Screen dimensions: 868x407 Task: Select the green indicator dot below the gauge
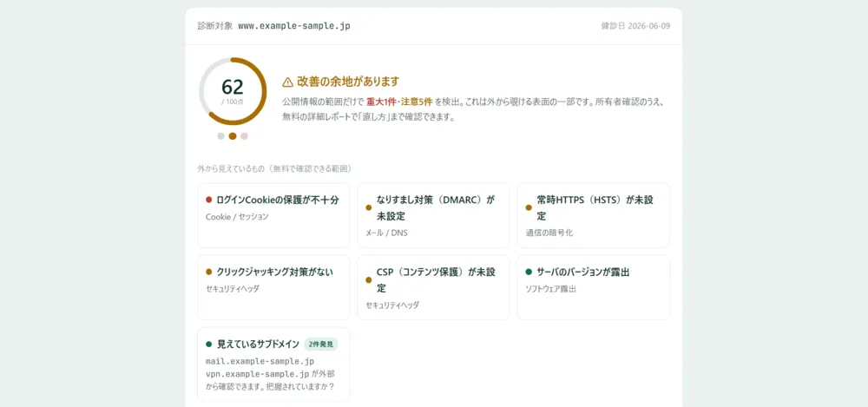click(220, 136)
